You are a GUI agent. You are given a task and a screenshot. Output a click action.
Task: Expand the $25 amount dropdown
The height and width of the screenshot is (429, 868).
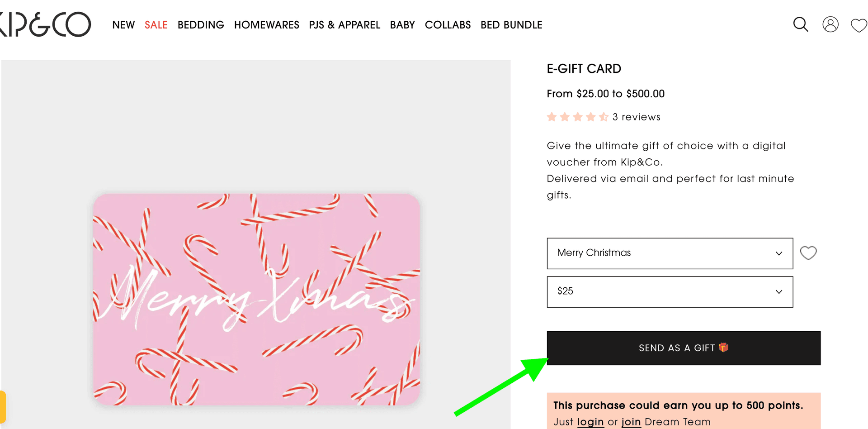[670, 292]
